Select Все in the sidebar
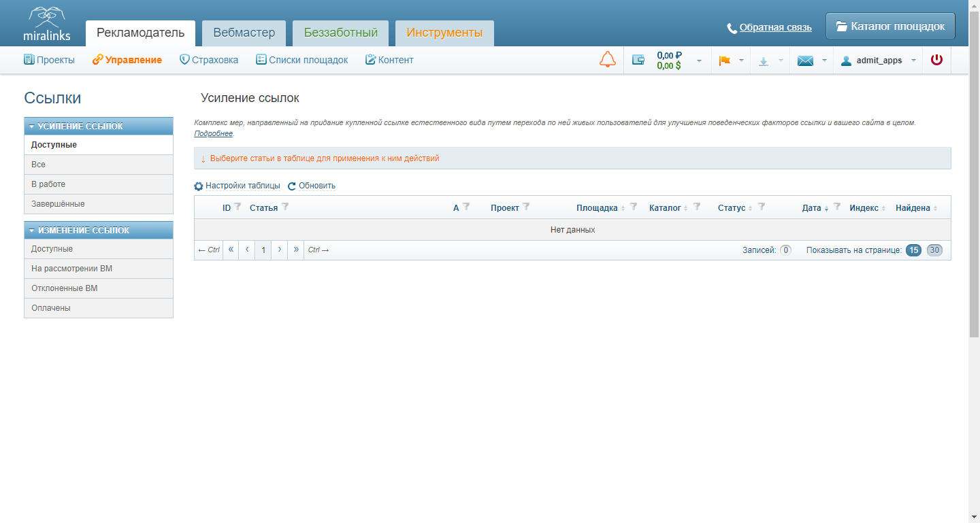 [x=99, y=165]
